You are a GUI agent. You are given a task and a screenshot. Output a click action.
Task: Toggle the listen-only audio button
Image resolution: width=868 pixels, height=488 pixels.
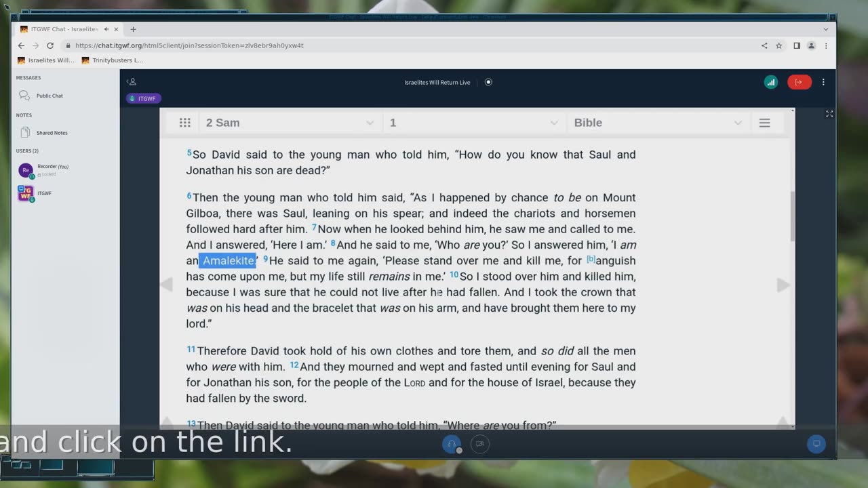[452, 444]
